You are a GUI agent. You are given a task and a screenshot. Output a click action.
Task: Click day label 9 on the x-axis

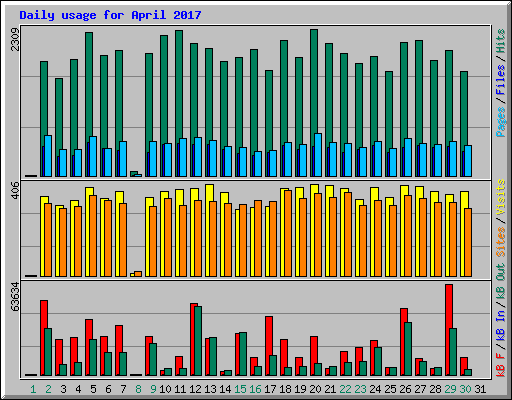[x=153, y=389]
